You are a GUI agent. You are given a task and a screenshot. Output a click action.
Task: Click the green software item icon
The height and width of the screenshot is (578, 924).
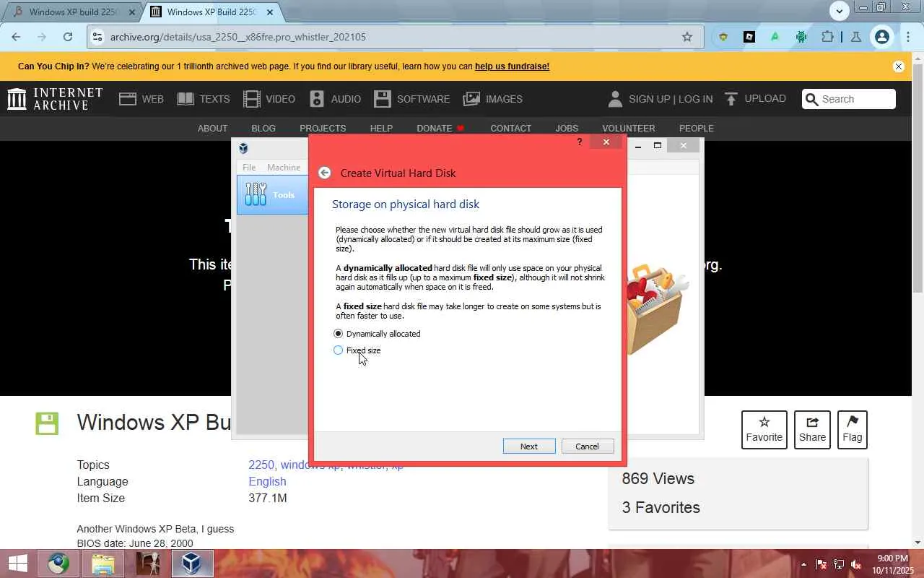(x=47, y=423)
